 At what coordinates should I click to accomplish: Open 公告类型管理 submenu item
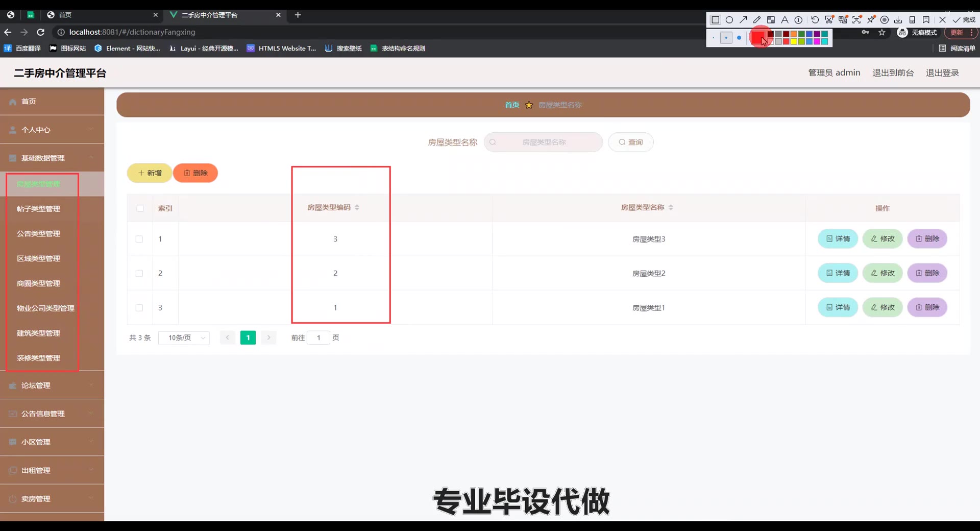[52, 234]
